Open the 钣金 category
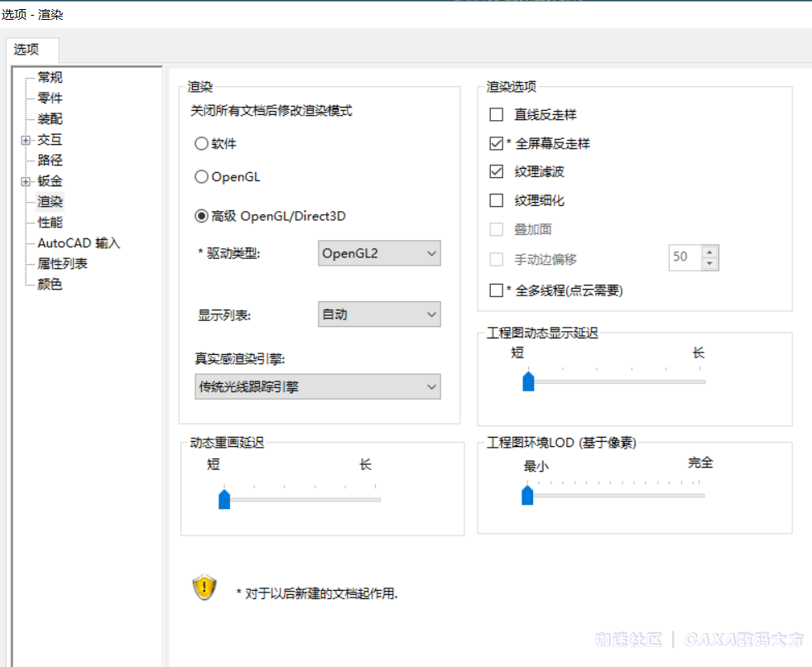Screen dimensions: 812x667 coord(50,180)
